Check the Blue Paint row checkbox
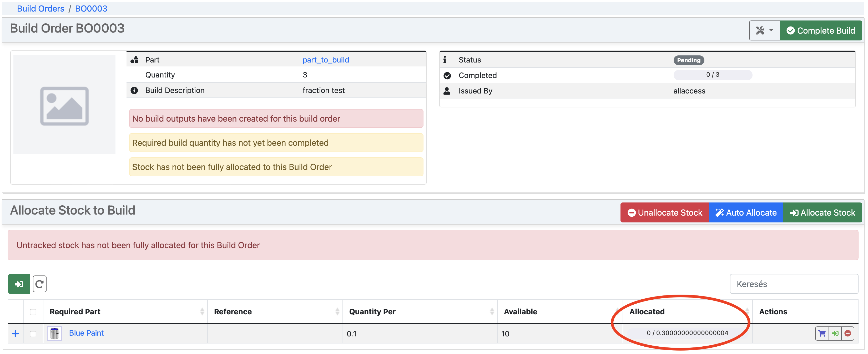 [x=33, y=334]
